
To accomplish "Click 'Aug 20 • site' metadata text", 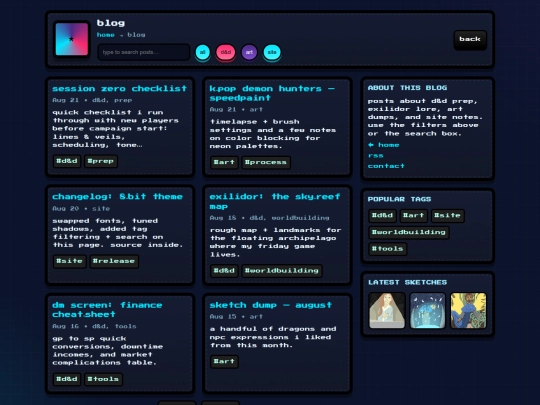I will tap(81, 208).
